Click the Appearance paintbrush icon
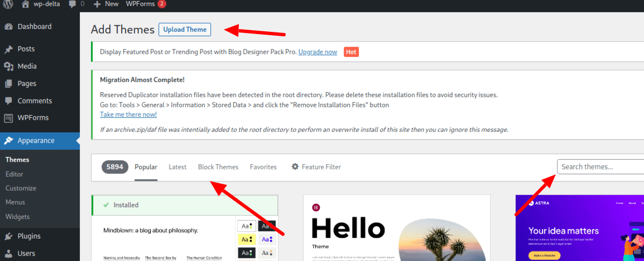Viewport: 644px width, 261px height. [x=8, y=141]
